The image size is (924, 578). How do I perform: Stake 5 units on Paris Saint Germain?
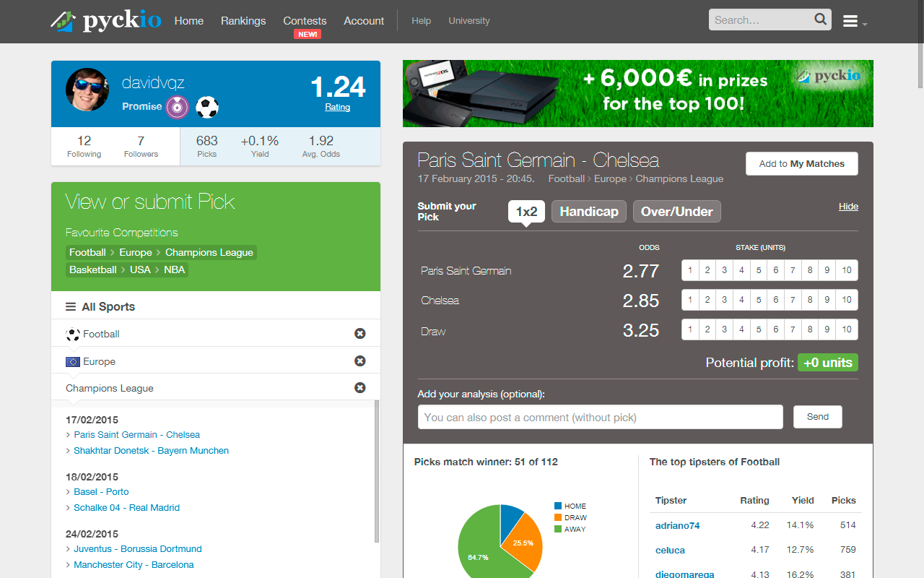click(759, 270)
